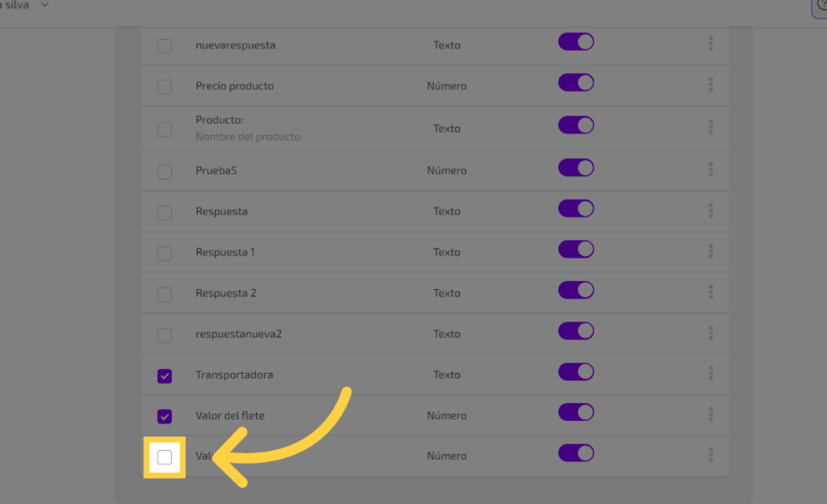Open the three-dot menu for nuevarespuesta
The height and width of the screenshot is (504, 827).
click(x=711, y=44)
